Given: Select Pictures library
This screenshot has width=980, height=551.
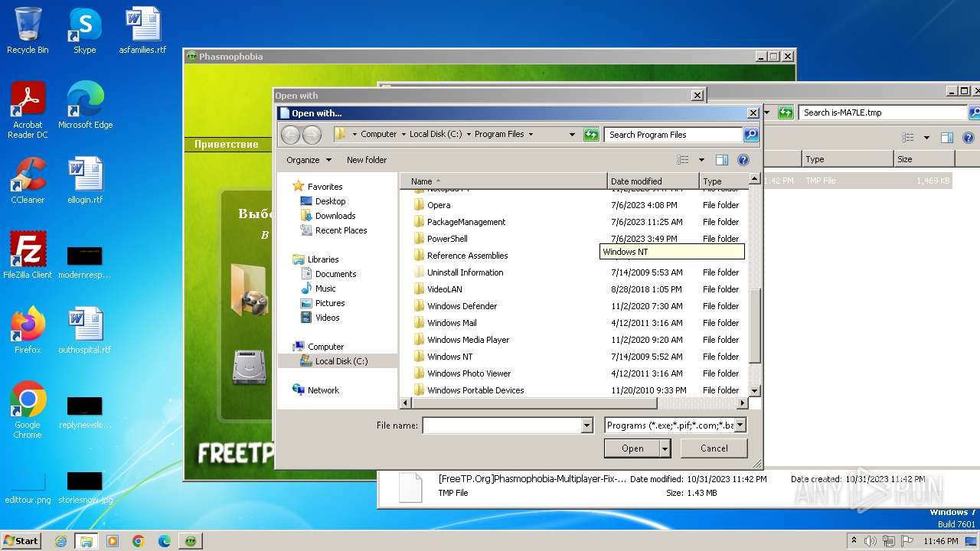Looking at the screenshot, I should click(x=330, y=303).
